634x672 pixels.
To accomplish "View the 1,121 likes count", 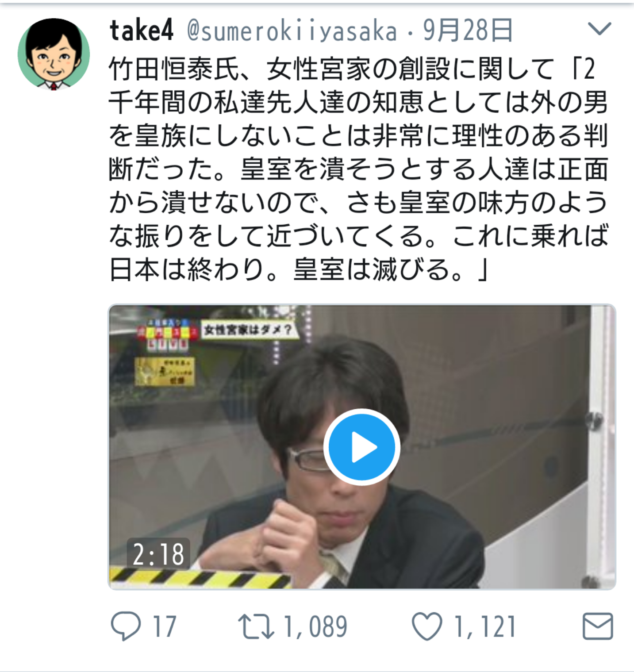I will coord(485,627).
